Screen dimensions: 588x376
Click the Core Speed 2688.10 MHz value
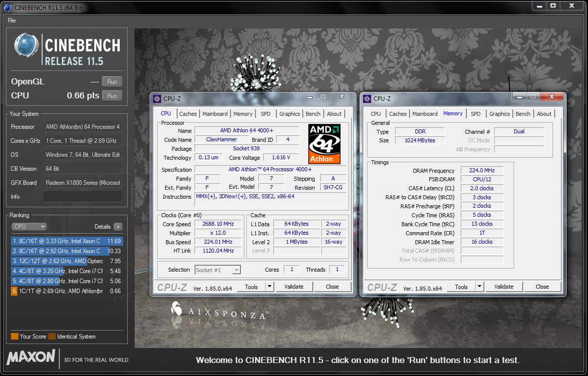(x=218, y=224)
